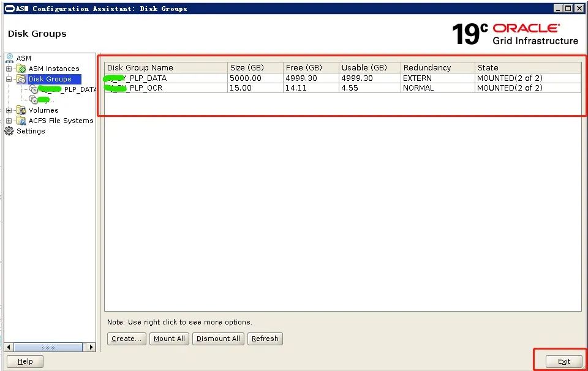The height and width of the screenshot is (371, 588).
Task: Sort by Usable (GB) column header
Action: pyautogui.click(x=370, y=68)
